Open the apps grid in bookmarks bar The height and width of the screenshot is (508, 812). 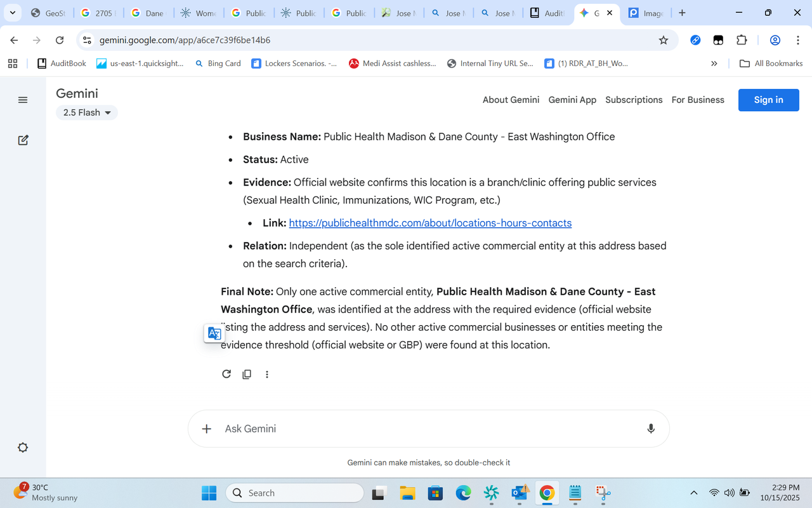[x=13, y=63]
